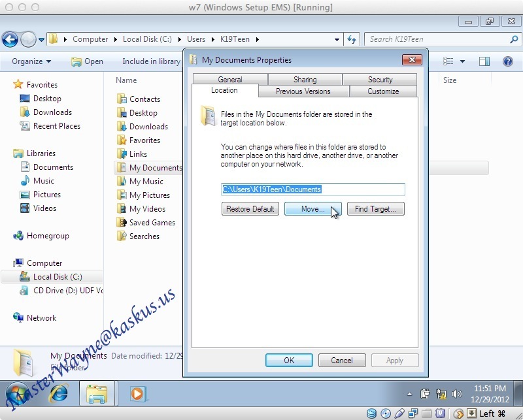The height and width of the screenshot is (420, 523).
Task: Expand the view options dropdown arrow
Action: coord(462,61)
